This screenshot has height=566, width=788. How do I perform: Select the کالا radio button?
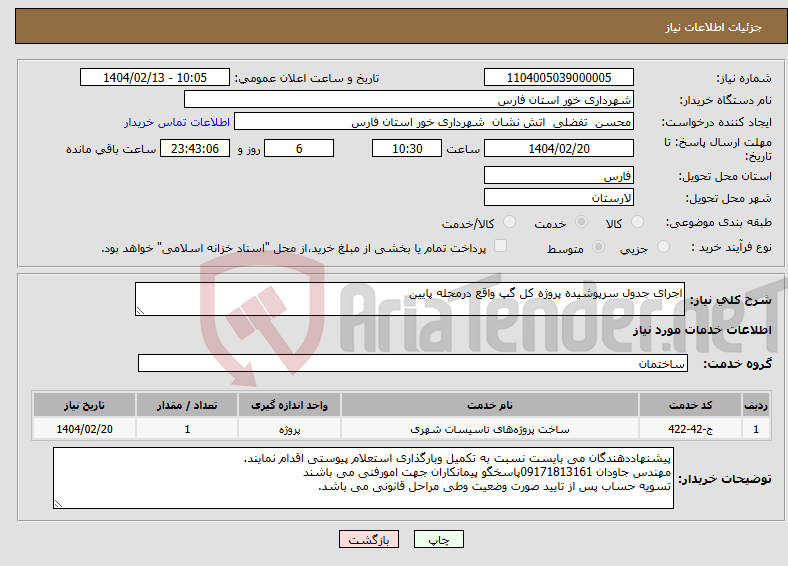coord(637,222)
